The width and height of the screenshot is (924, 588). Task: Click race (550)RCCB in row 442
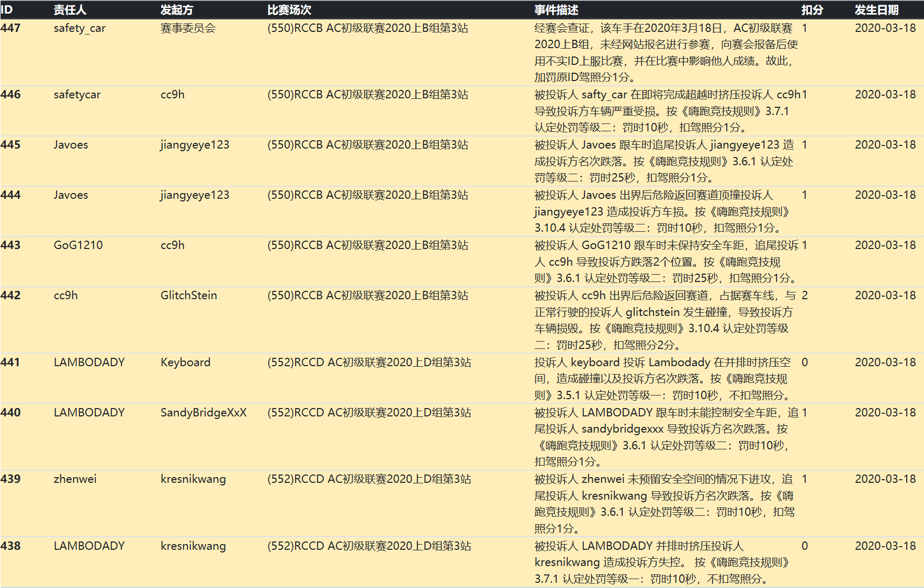[x=368, y=296]
